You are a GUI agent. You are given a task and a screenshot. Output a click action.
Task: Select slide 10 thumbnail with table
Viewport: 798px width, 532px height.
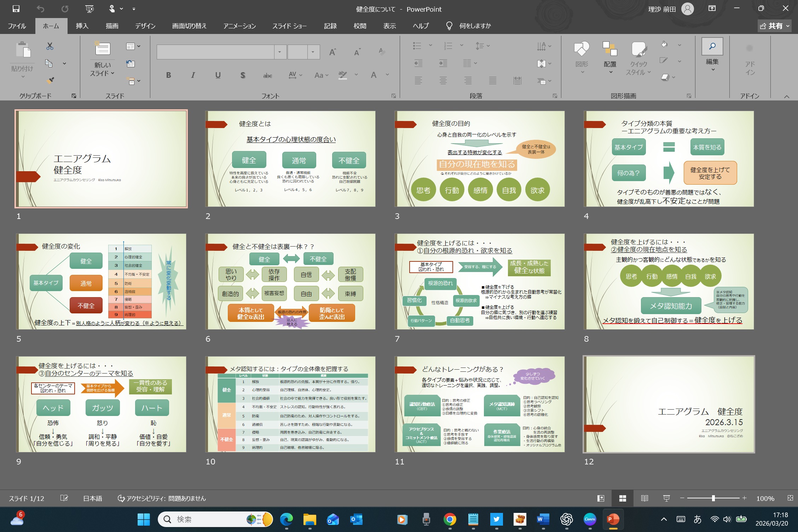tap(290, 404)
